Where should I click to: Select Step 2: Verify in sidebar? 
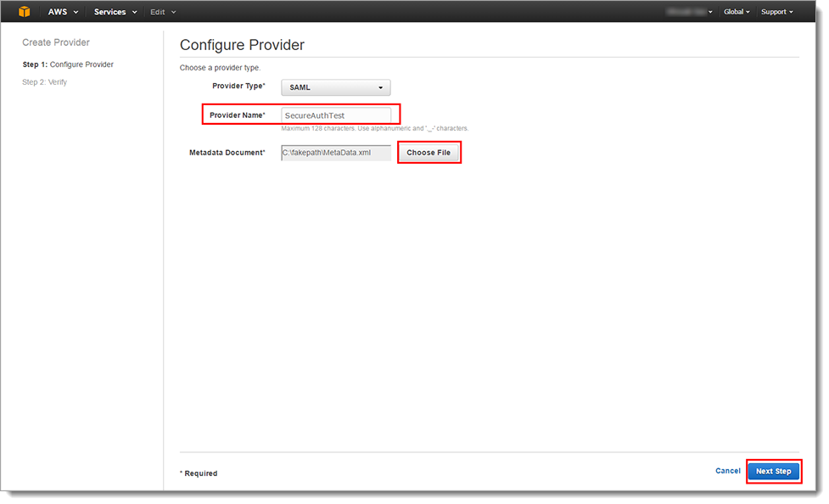(x=45, y=82)
